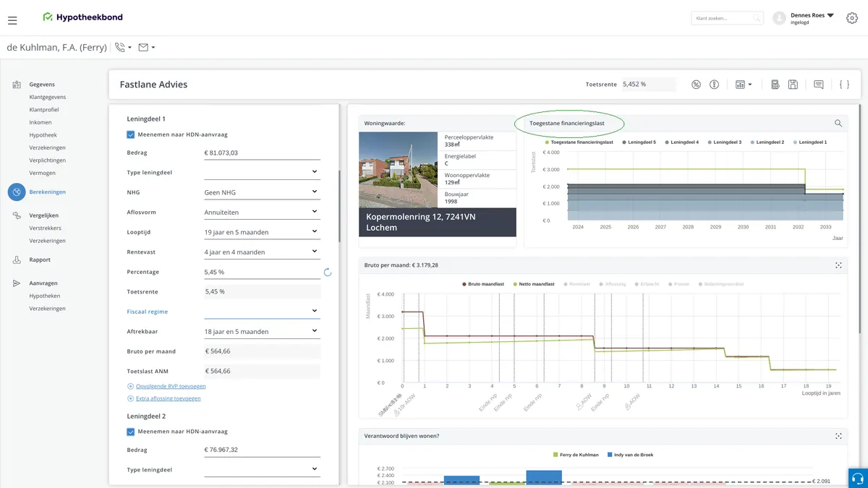Open the Aftrekbaar dropdown
Screen dimensions: 868x488
pos(262,332)
